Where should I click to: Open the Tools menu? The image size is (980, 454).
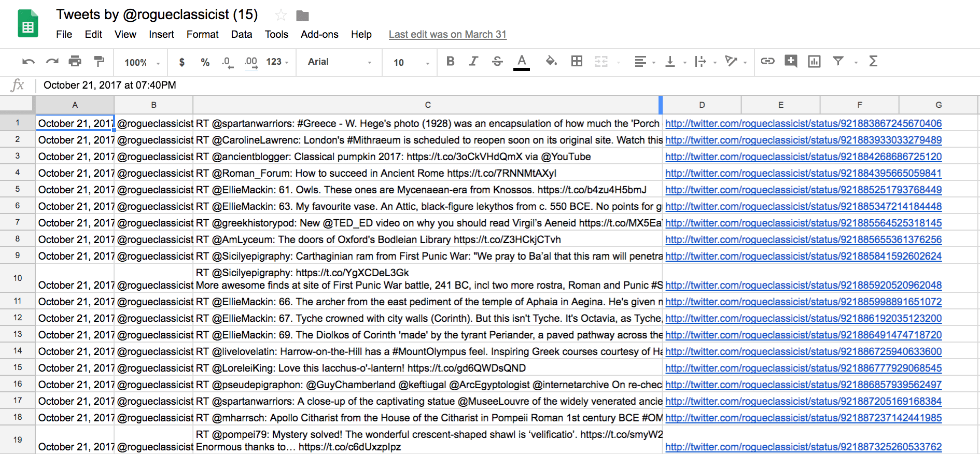pos(276,34)
